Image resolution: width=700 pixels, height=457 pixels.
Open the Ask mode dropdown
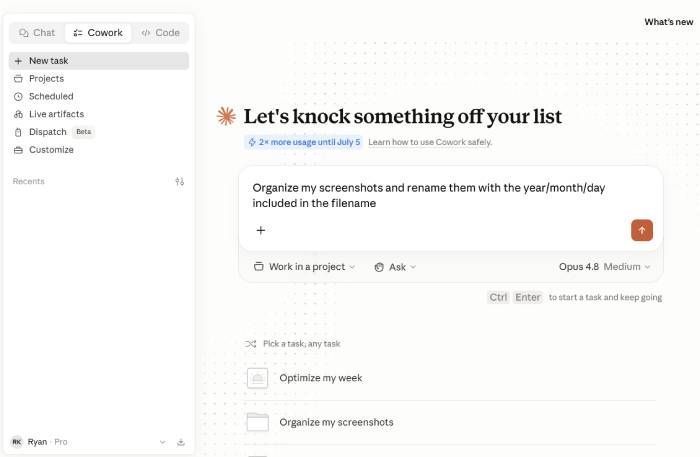(395, 267)
